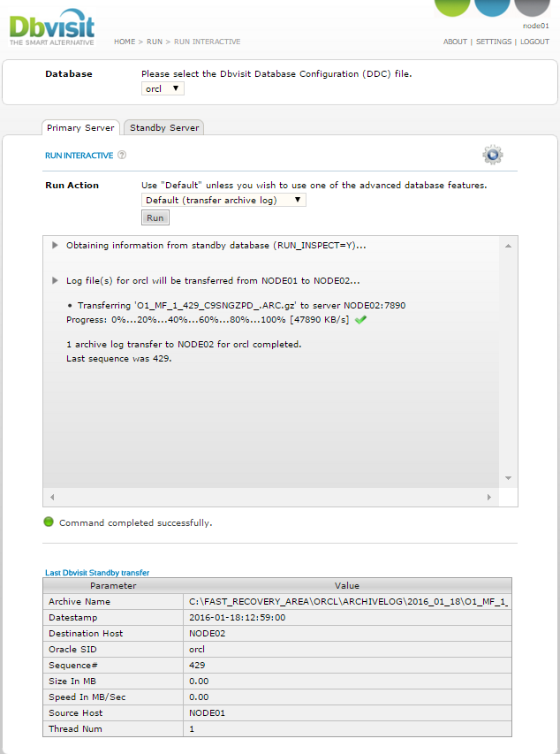Click the green circle at top
The height and width of the screenshot is (754, 560).
pyautogui.click(x=452, y=8)
